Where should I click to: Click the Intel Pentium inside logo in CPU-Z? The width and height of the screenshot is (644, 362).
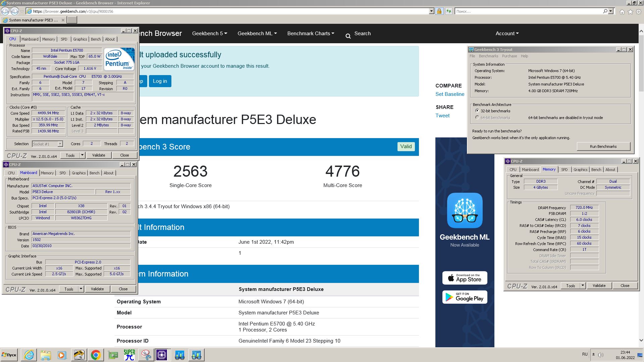[x=119, y=59]
